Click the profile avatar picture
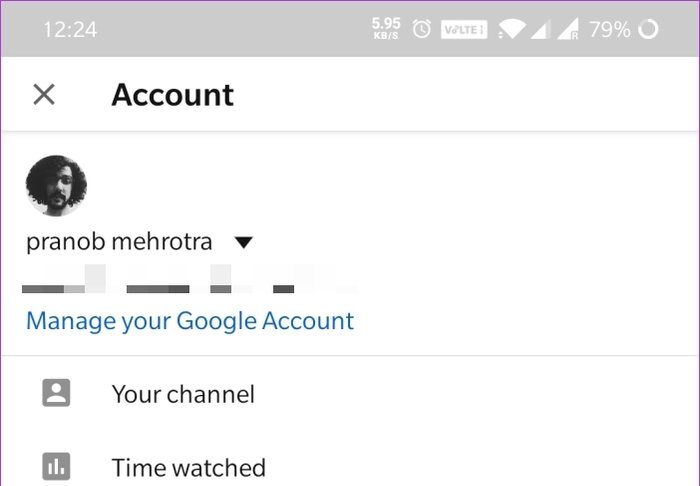Screen dimensions: 700x486 [x=56, y=186]
